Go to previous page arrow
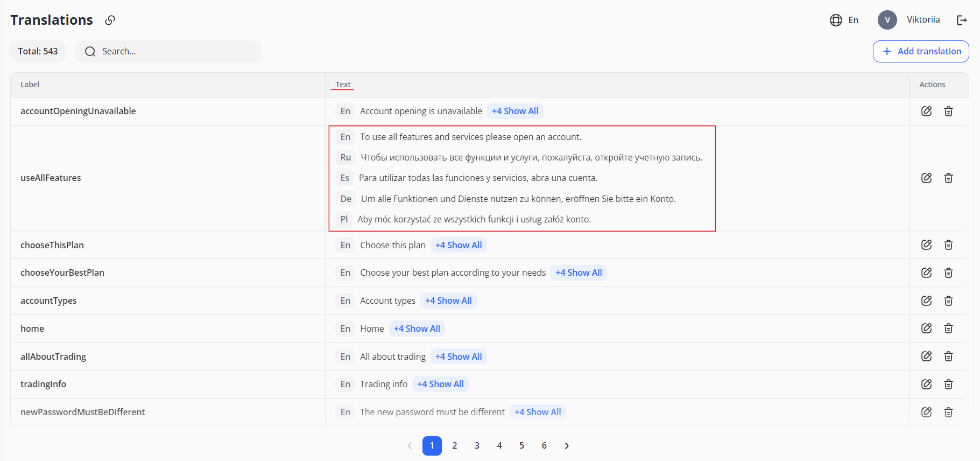The image size is (980, 461). [x=410, y=445]
